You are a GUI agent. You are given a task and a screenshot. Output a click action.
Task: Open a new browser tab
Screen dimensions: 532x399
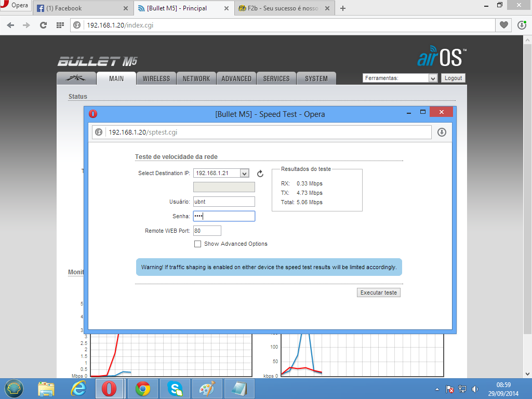[x=343, y=8]
